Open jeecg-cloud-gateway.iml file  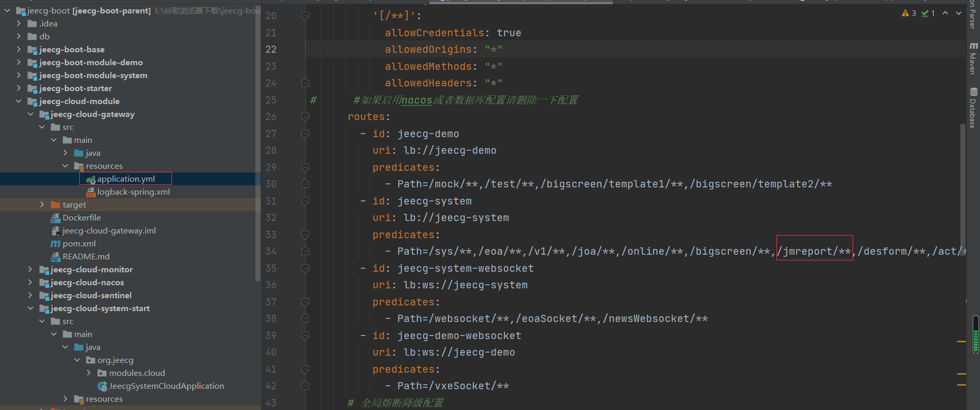tap(109, 230)
